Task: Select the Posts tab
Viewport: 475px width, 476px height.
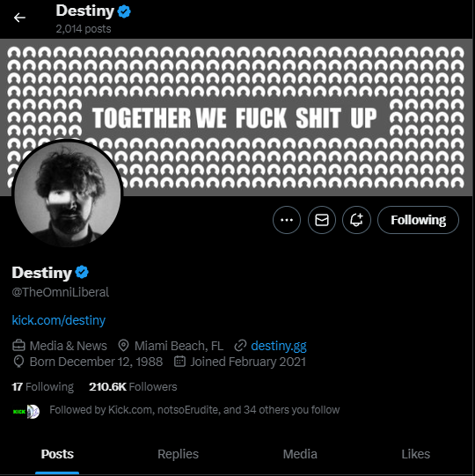Action: pyautogui.click(x=57, y=454)
